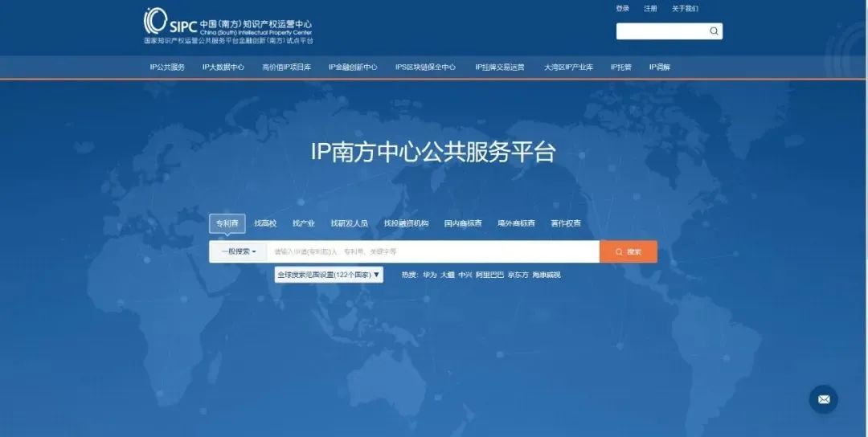Switch to the 找研发人员 tab

(x=349, y=223)
